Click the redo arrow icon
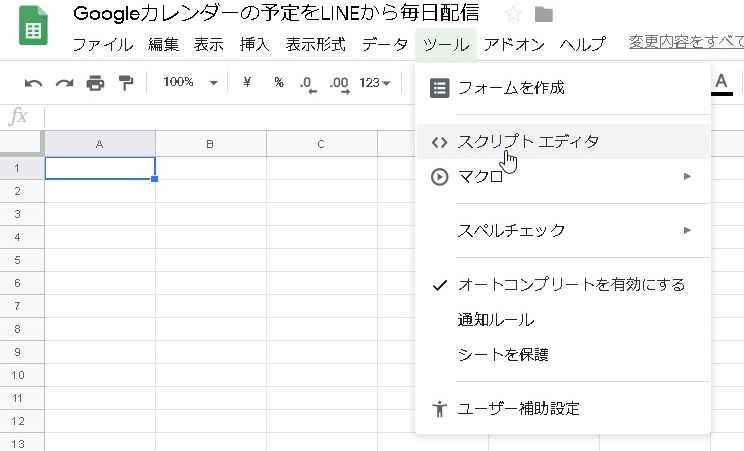The width and height of the screenshot is (744, 451). [64, 82]
